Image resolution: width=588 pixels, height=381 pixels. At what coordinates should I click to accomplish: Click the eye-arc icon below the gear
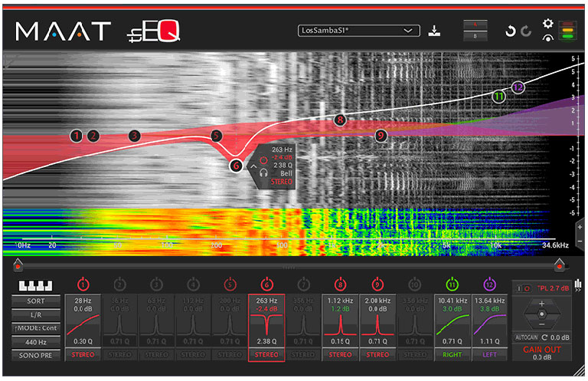tap(548, 38)
